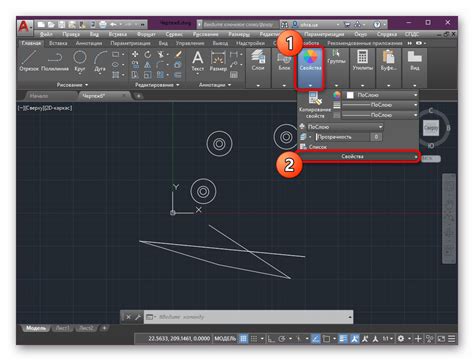This screenshot has height=361, width=474.
Task: Adjust the Прозрачность transparency slider
Action: (x=343, y=137)
